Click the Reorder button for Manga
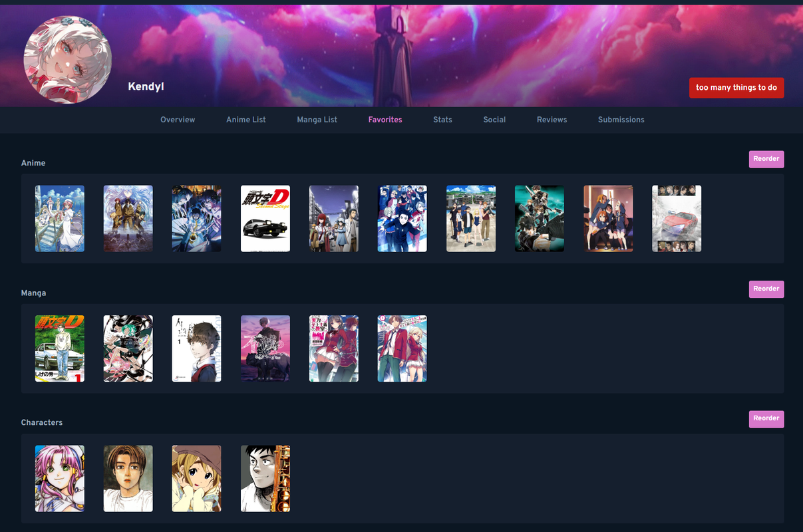The image size is (803, 532). pos(766,289)
